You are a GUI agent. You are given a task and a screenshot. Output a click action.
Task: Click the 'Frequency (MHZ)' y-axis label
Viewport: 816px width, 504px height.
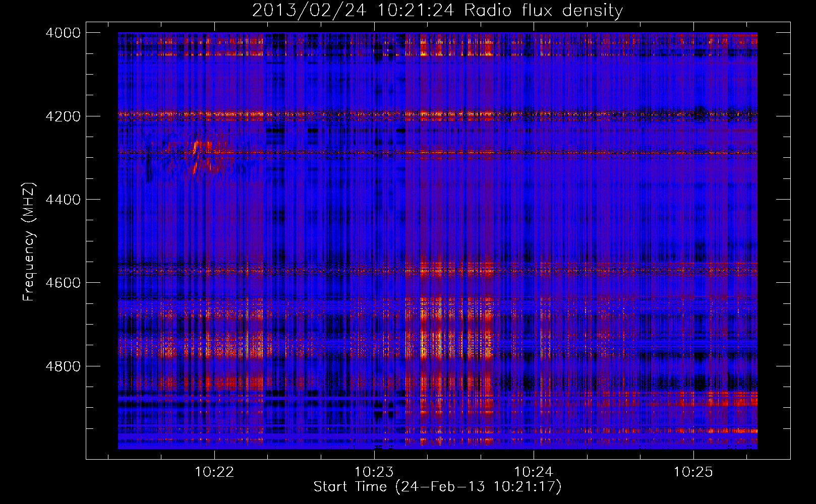click(x=29, y=242)
